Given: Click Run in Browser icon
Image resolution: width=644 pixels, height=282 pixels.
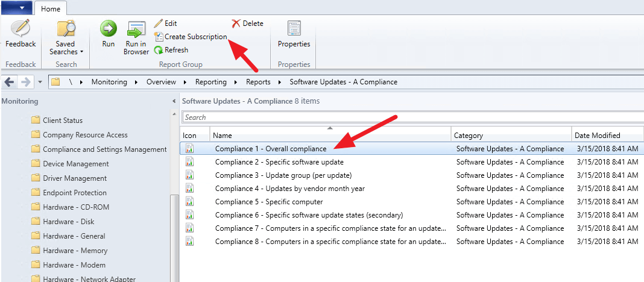Looking at the screenshot, I should pos(136,30).
